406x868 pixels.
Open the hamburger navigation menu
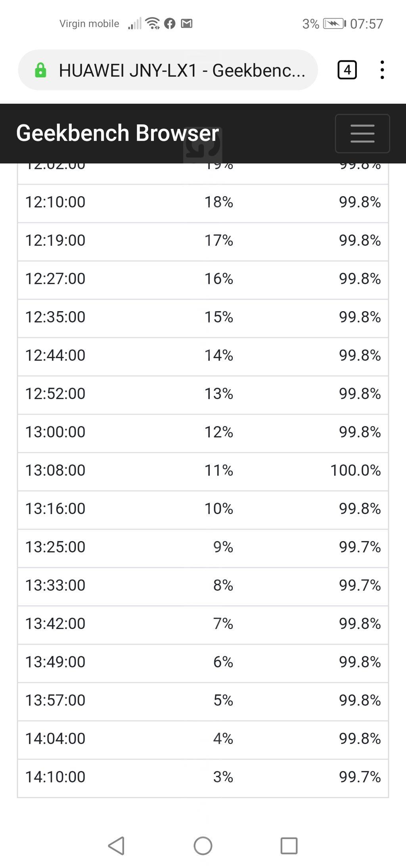pyautogui.click(x=362, y=134)
